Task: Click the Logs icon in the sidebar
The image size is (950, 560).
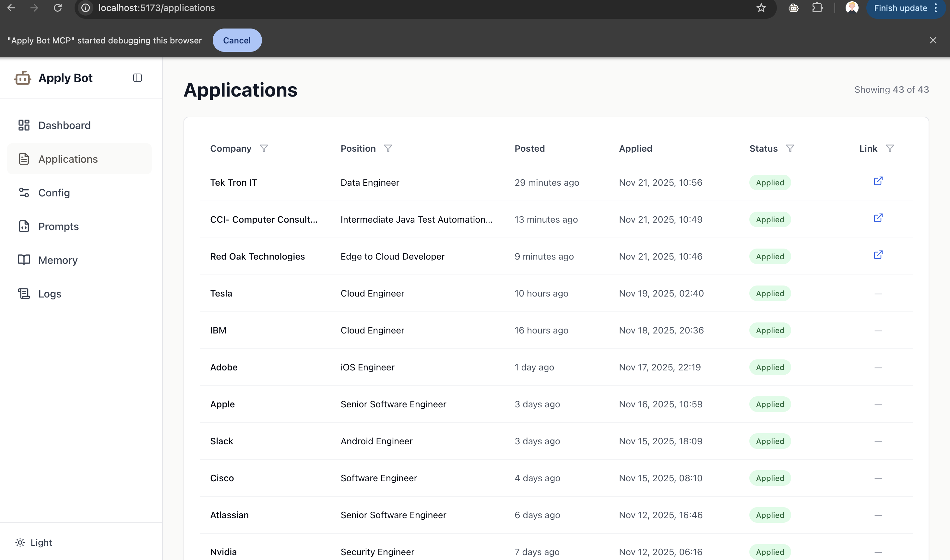Action: pos(24,293)
